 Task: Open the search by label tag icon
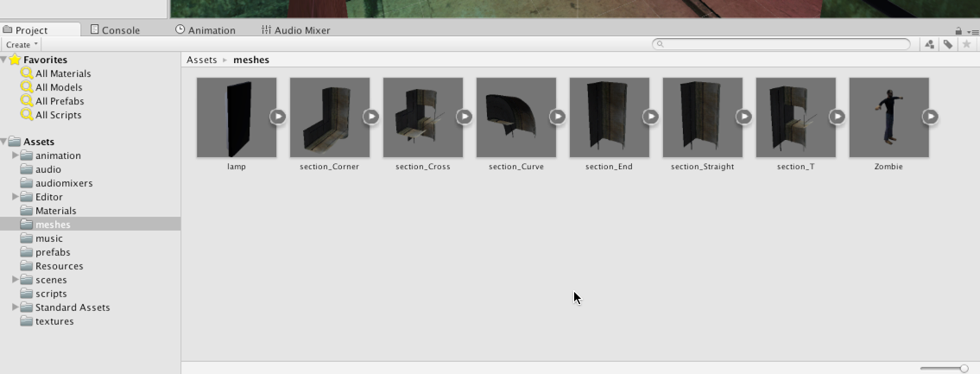[948, 44]
